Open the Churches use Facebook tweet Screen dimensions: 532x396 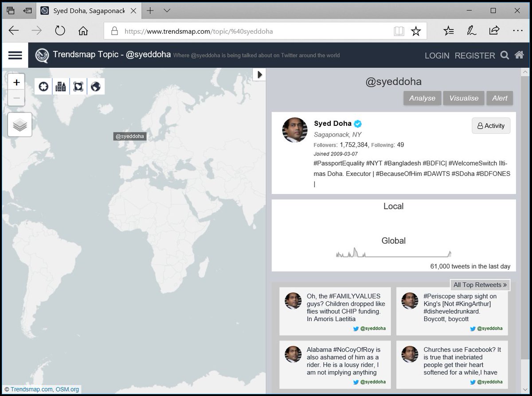coord(452,365)
